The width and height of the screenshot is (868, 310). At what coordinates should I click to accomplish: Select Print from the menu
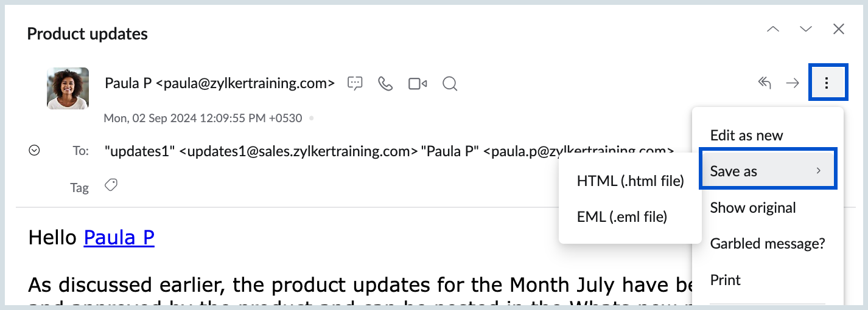726,280
